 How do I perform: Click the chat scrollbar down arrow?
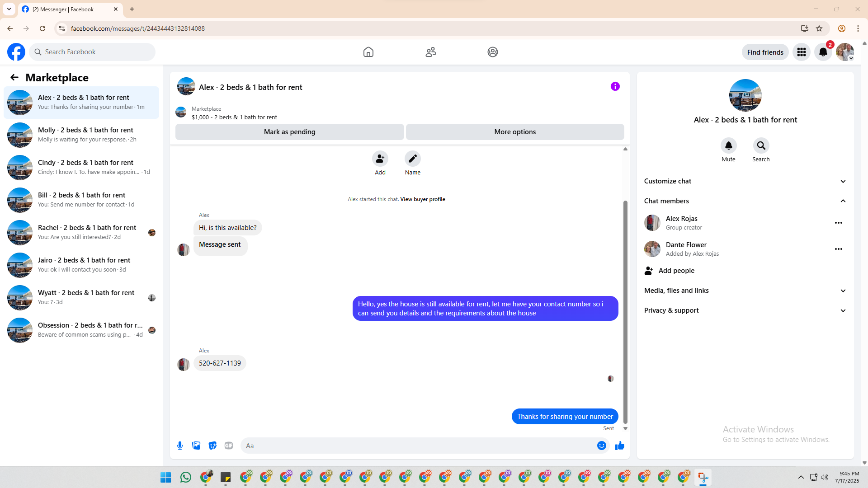coord(625,428)
